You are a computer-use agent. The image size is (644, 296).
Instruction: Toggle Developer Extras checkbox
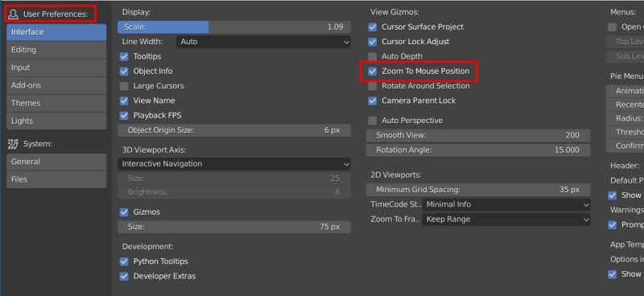[x=124, y=277]
